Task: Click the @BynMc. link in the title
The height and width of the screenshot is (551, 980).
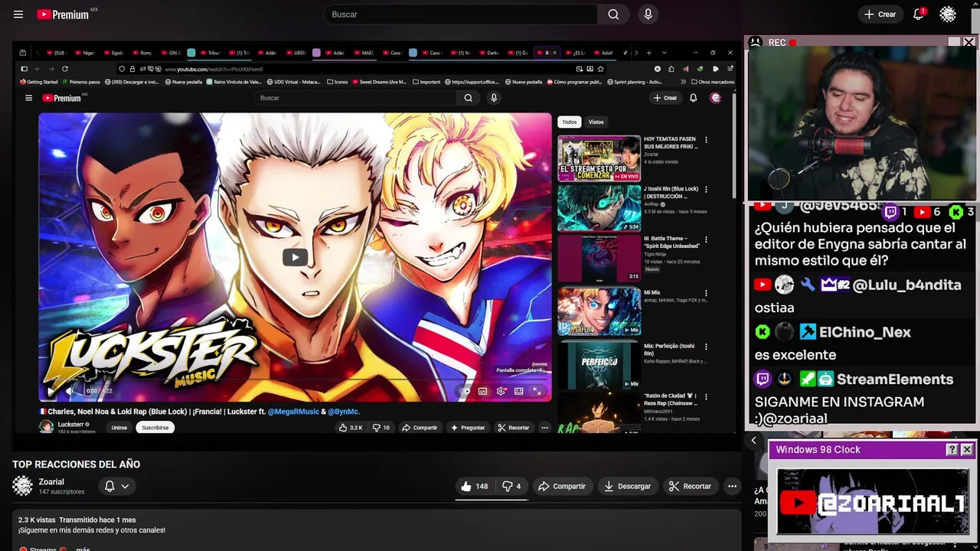Action: [x=344, y=412]
